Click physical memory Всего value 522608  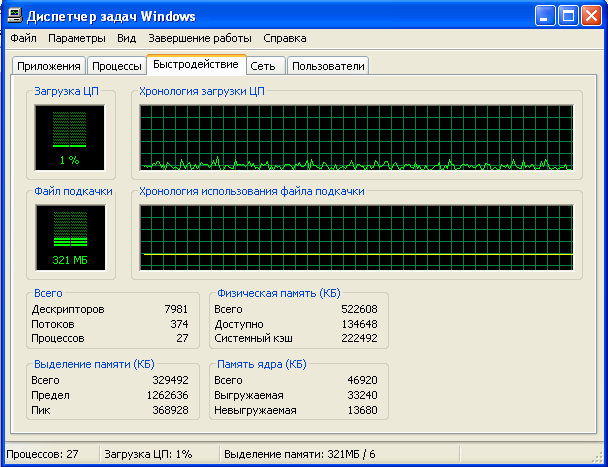(x=359, y=309)
